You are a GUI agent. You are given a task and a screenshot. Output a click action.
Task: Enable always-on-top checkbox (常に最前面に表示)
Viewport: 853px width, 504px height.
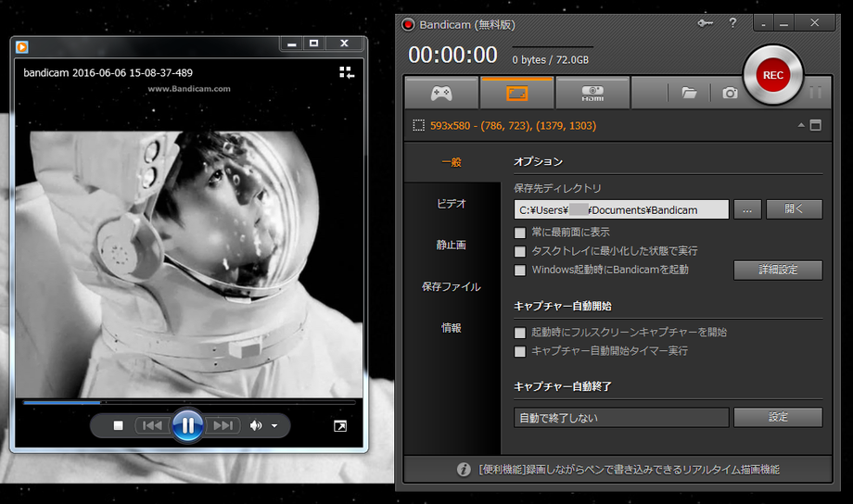coord(520,233)
